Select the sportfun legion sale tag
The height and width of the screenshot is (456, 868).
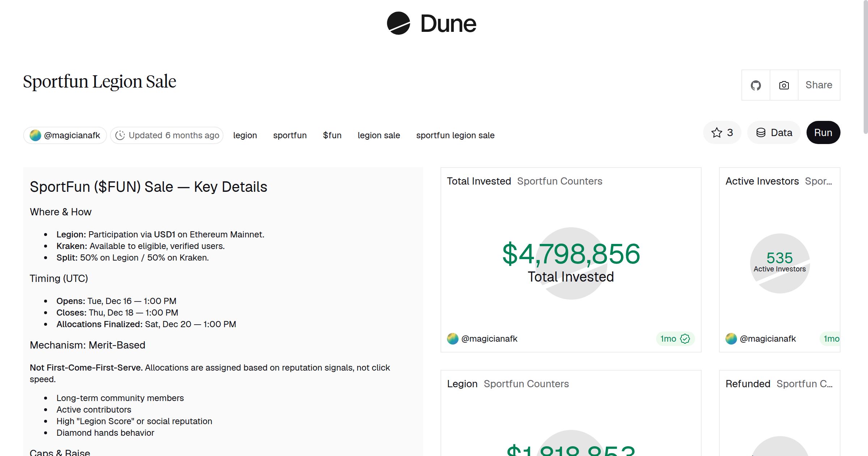(x=455, y=135)
